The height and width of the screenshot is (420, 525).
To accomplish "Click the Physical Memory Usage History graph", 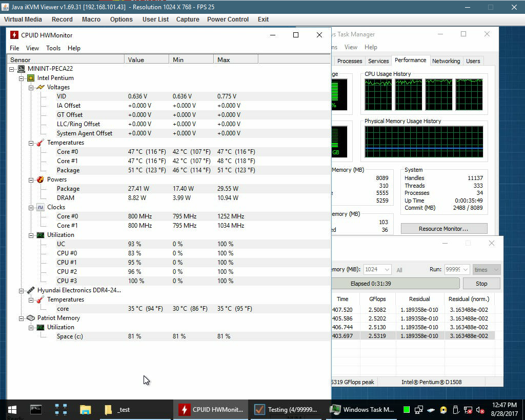I will (x=424, y=142).
